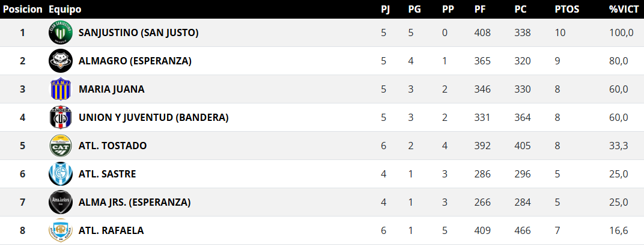Click the Atl. Sastre team crest

[61, 174]
